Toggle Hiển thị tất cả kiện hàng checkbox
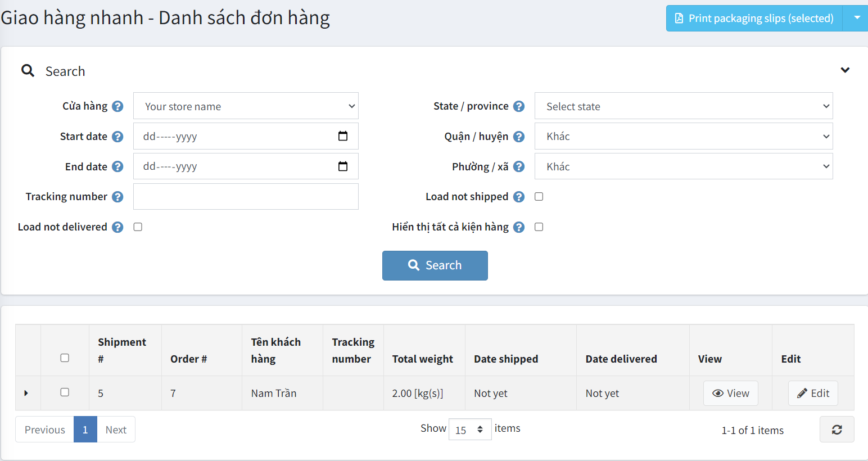The width and height of the screenshot is (868, 461). [539, 227]
